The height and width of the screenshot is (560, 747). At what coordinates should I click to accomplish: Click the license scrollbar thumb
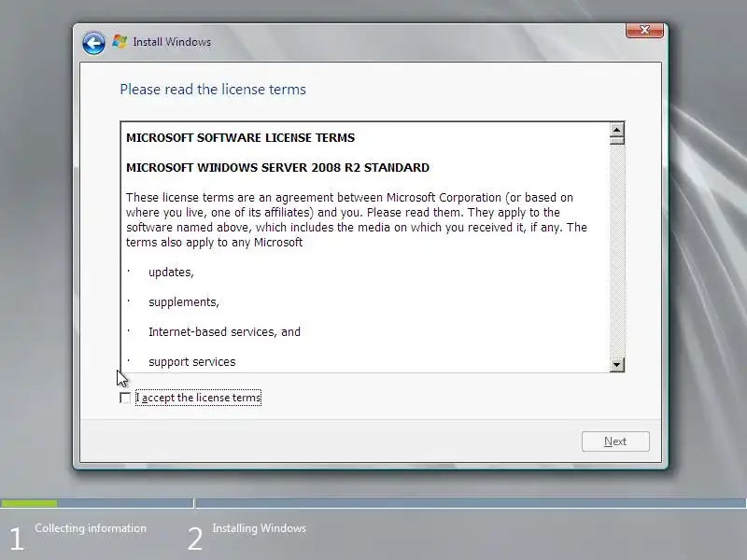617,141
